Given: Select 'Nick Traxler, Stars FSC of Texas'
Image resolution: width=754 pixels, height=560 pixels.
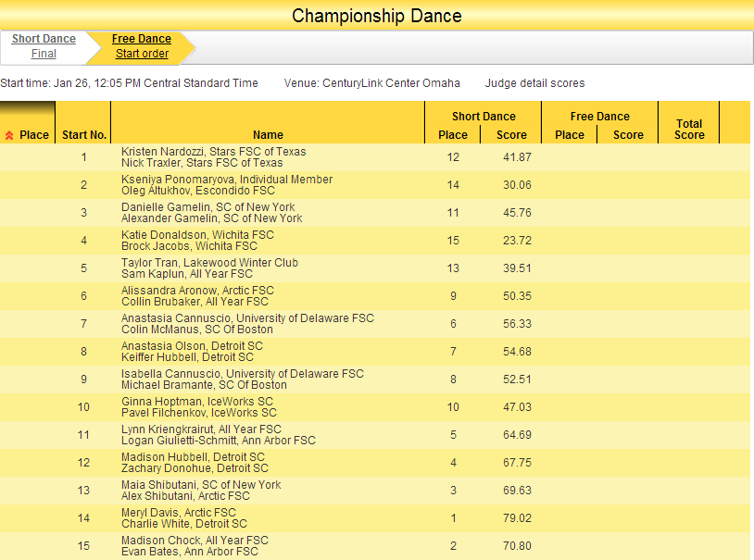Looking at the screenshot, I should pyautogui.click(x=202, y=163).
